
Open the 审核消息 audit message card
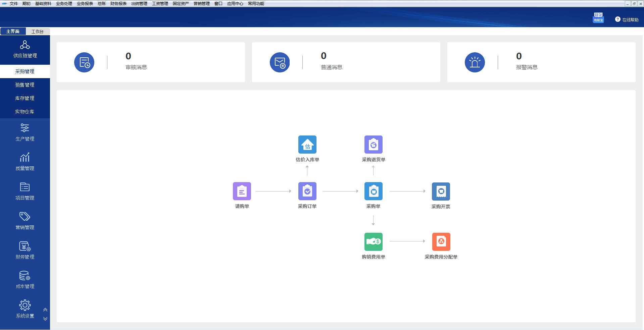[151, 62]
